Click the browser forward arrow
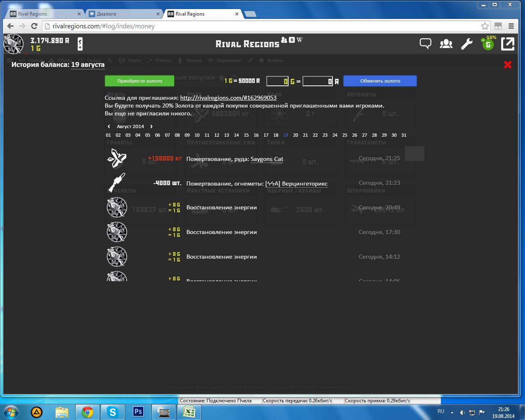 point(23,26)
